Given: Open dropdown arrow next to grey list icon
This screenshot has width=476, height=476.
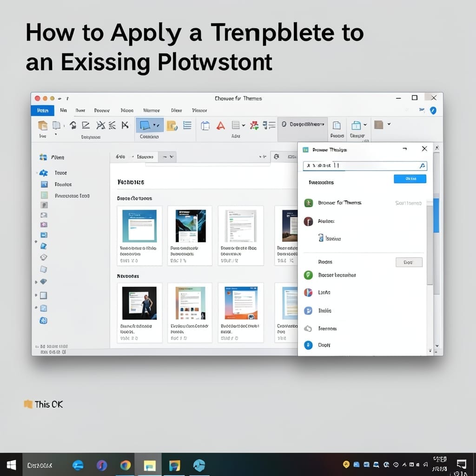Looking at the screenshot, I should 244,125.
